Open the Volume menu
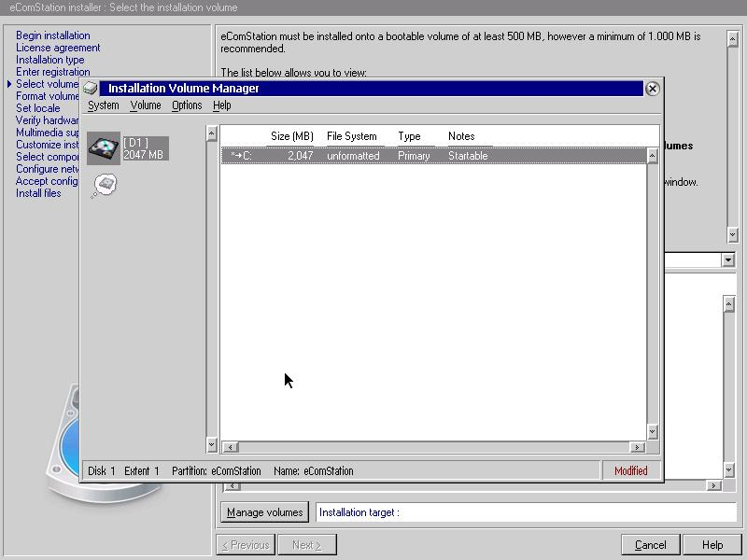This screenshot has width=747, height=560. pyautogui.click(x=146, y=105)
